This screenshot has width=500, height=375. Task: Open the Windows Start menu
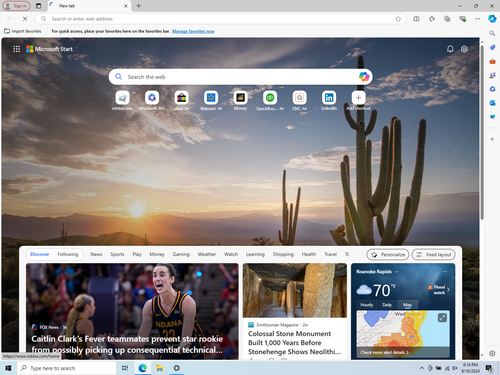point(8,368)
